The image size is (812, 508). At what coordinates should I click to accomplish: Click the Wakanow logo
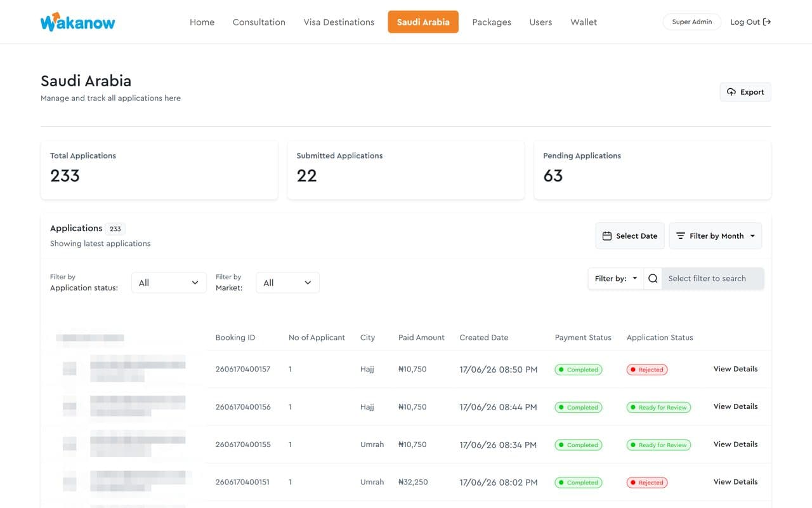(78, 22)
